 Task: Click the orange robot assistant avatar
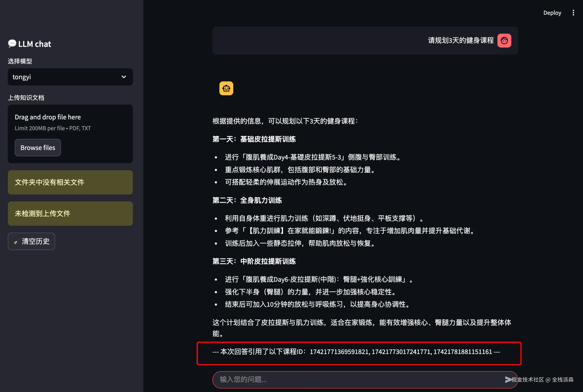226,88
